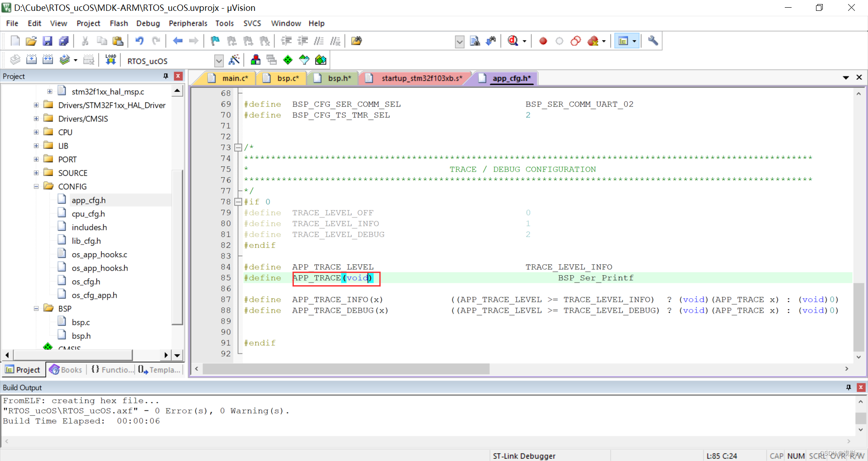Collapse the CONFIG folder
The image size is (868, 461).
[x=36, y=186]
